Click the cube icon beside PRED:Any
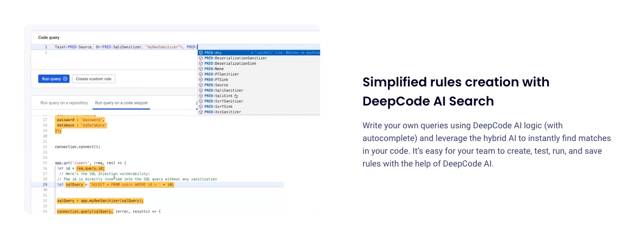644x237 pixels. pyautogui.click(x=201, y=52)
